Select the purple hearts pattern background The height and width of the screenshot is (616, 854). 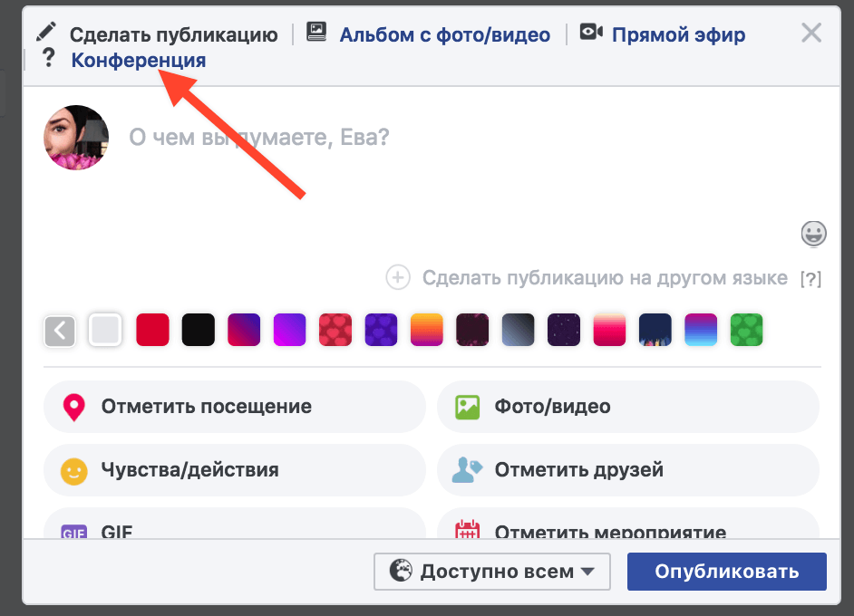tap(382, 329)
